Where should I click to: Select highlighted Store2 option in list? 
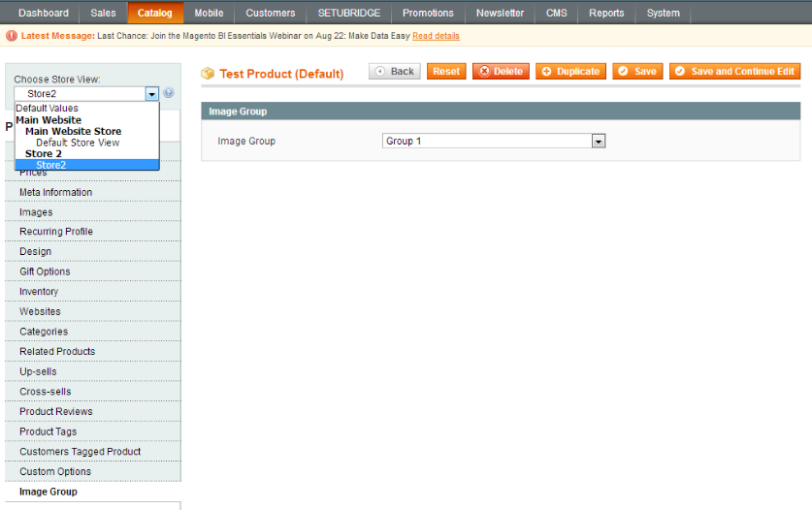pyautogui.click(x=51, y=165)
